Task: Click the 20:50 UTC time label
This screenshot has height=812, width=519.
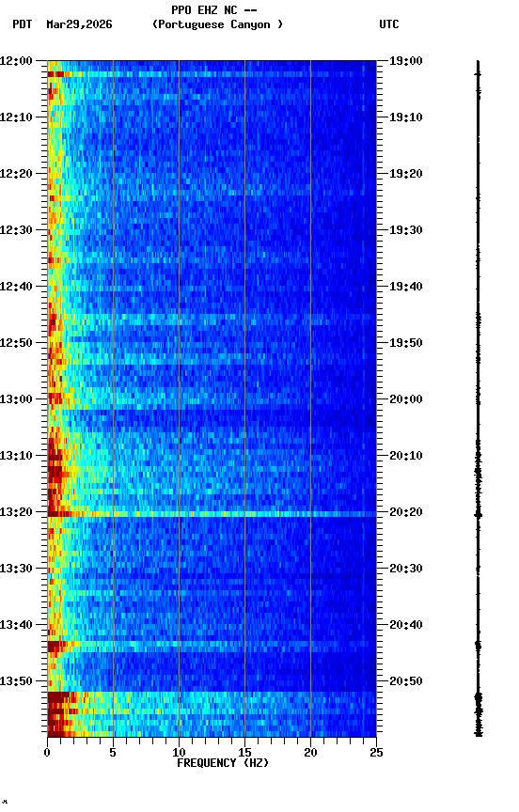Action: (x=406, y=681)
